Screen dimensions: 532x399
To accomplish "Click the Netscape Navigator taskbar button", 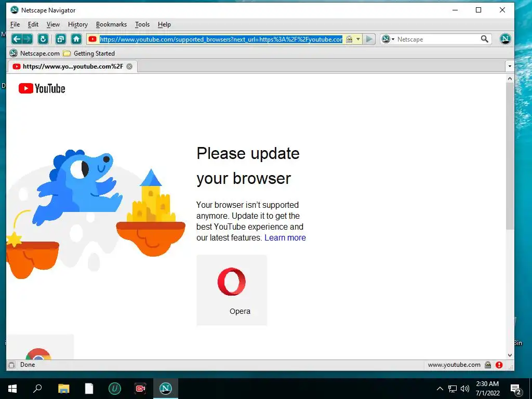I will click(x=166, y=389).
